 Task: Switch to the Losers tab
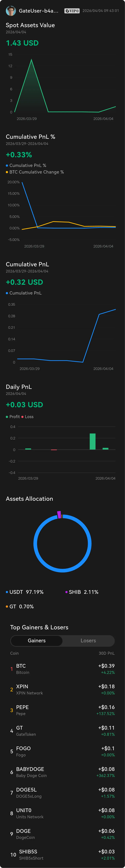pos(88,641)
